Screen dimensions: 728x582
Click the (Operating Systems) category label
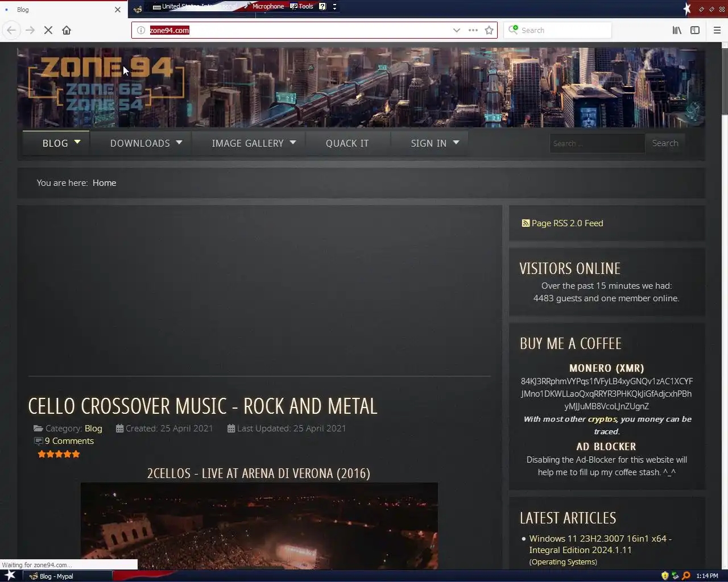coord(563,562)
